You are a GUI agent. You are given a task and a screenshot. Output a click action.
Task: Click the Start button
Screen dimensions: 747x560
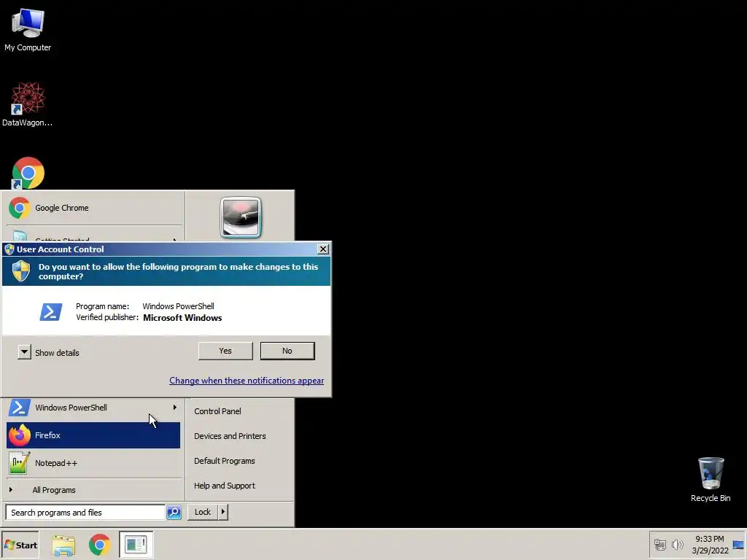(x=20, y=545)
